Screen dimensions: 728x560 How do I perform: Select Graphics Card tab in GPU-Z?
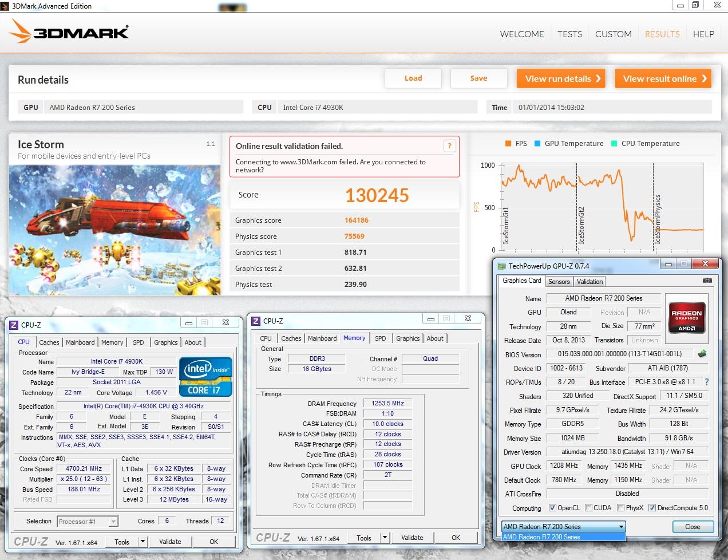(521, 281)
